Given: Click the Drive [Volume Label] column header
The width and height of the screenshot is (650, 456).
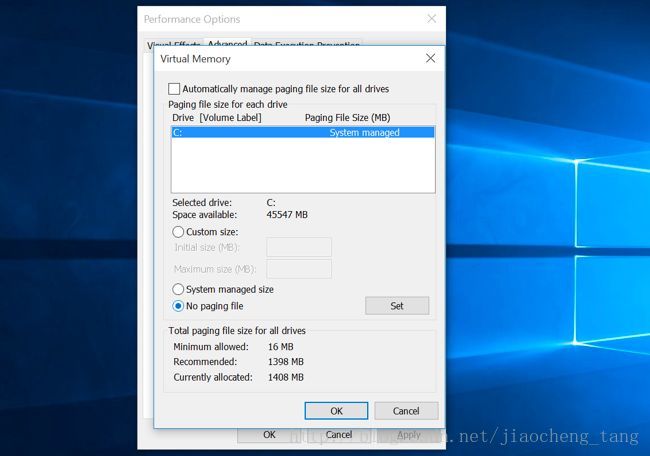Looking at the screenshot, I should click(x=217, y=118).
